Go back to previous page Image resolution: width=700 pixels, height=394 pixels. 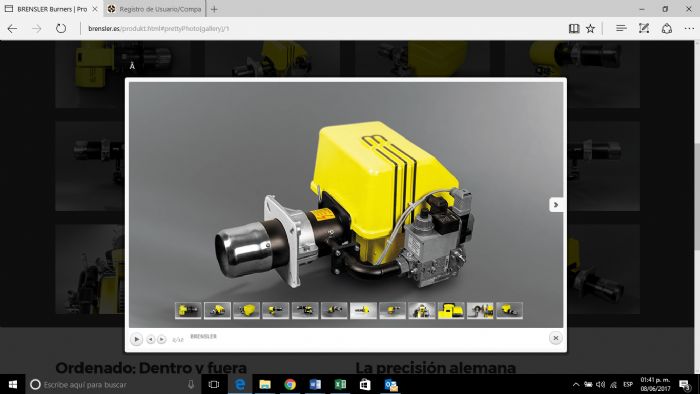click(x=12, y=29)
